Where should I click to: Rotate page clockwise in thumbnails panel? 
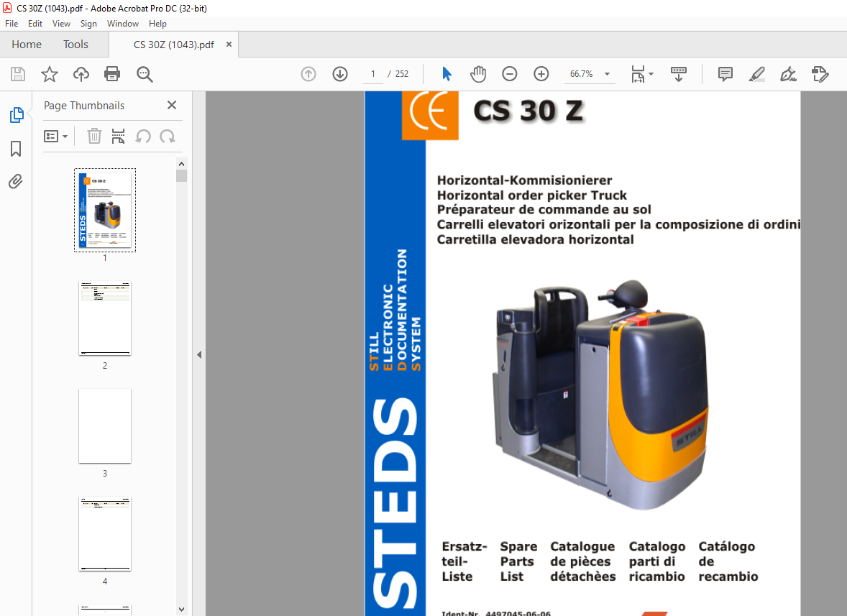tap(168, 136)
